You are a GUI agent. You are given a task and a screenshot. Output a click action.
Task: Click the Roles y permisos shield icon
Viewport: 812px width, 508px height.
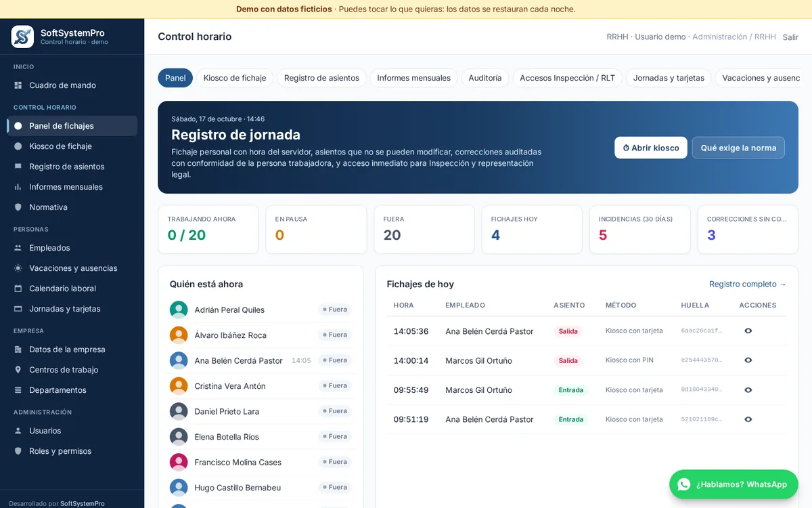pyautogui.click(x=18, y=451)
